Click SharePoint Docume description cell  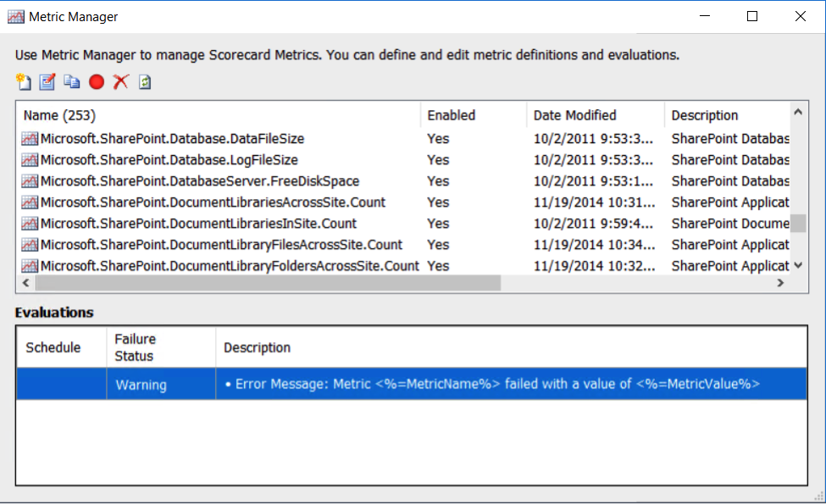(730, 224)
